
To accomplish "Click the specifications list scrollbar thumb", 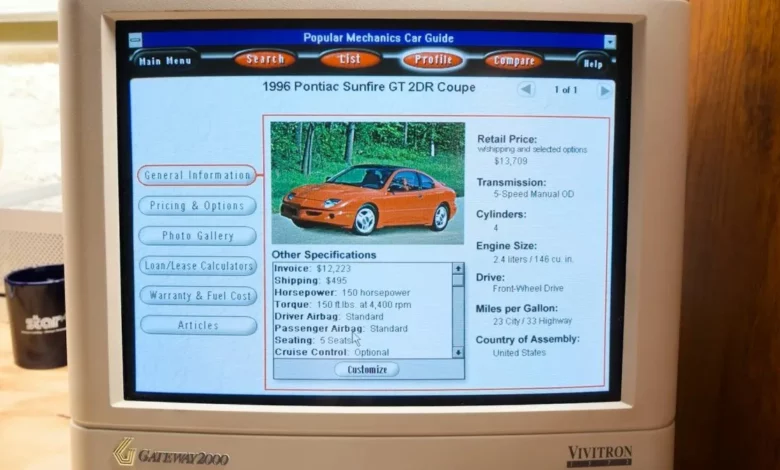I will (x=458, y=281).
